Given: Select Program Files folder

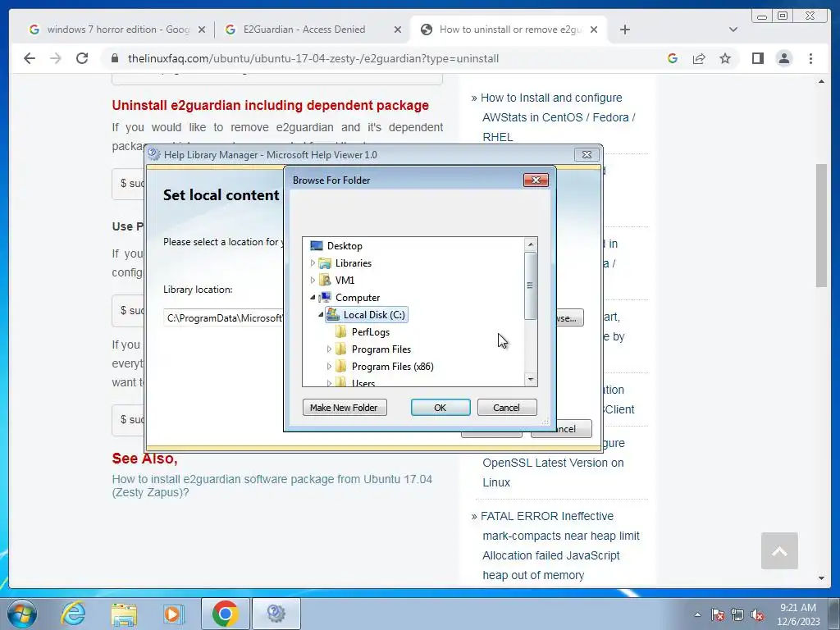Looking at the screenshot, I should [x=381, y=349].
